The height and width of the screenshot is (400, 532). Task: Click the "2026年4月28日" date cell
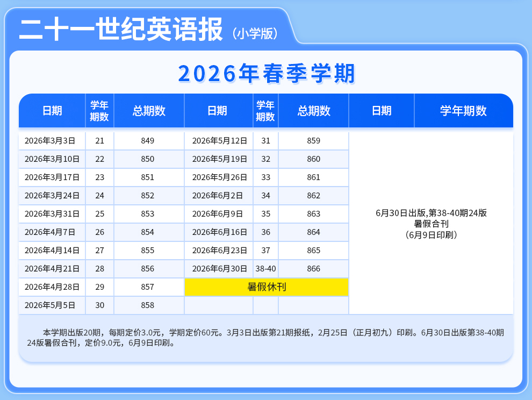pos(52,287)
